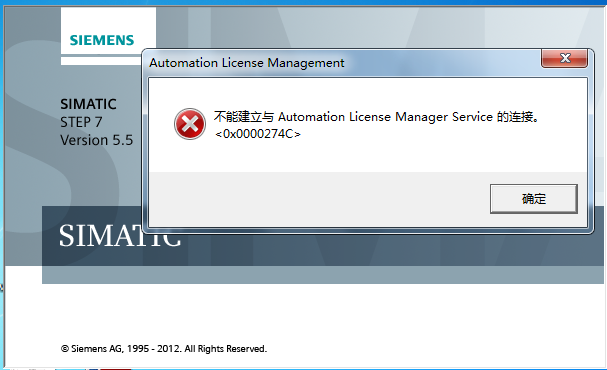Click the large SIMATIC banner text
This screenshot has width=607, height=370.
point(120,236)
